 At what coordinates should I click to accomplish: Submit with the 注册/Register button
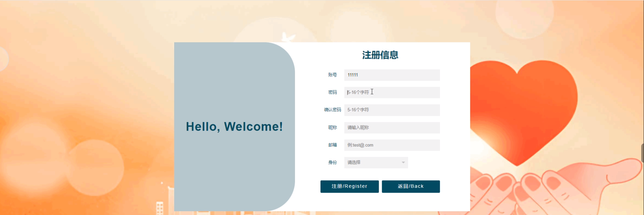pyautogui.click(x=349, y=186)
